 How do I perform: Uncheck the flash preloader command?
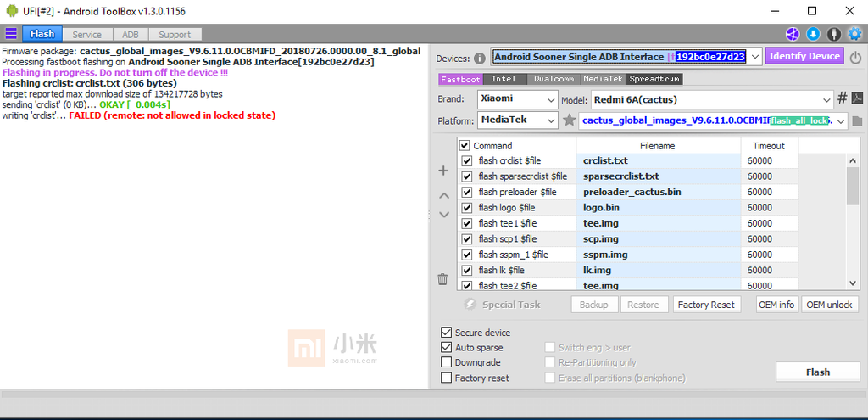click(467, 192)
